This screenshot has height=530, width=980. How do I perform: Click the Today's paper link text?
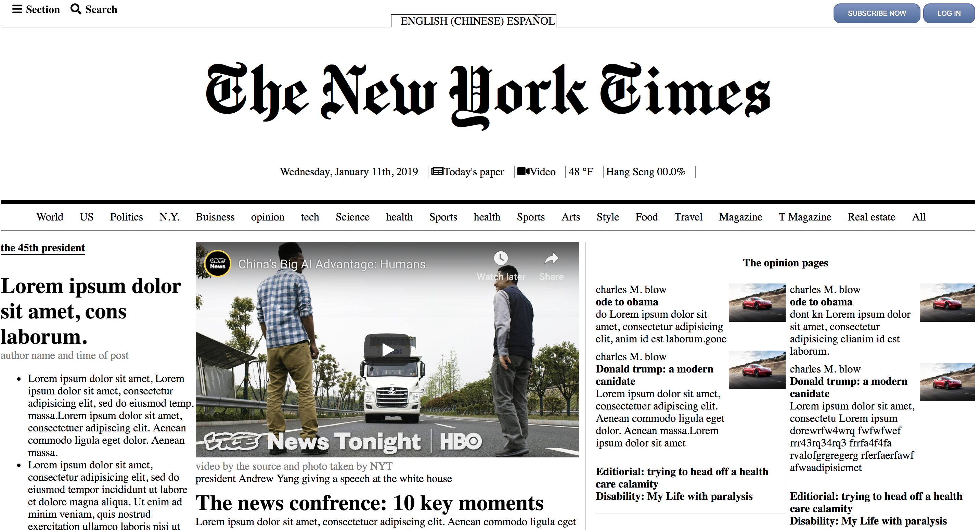[474, 172]
